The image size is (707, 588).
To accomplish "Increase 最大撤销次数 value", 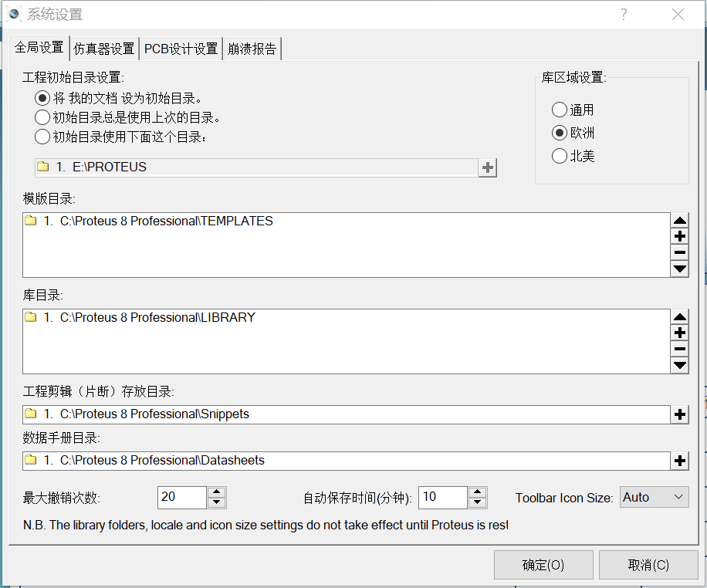I will [216, 492].
